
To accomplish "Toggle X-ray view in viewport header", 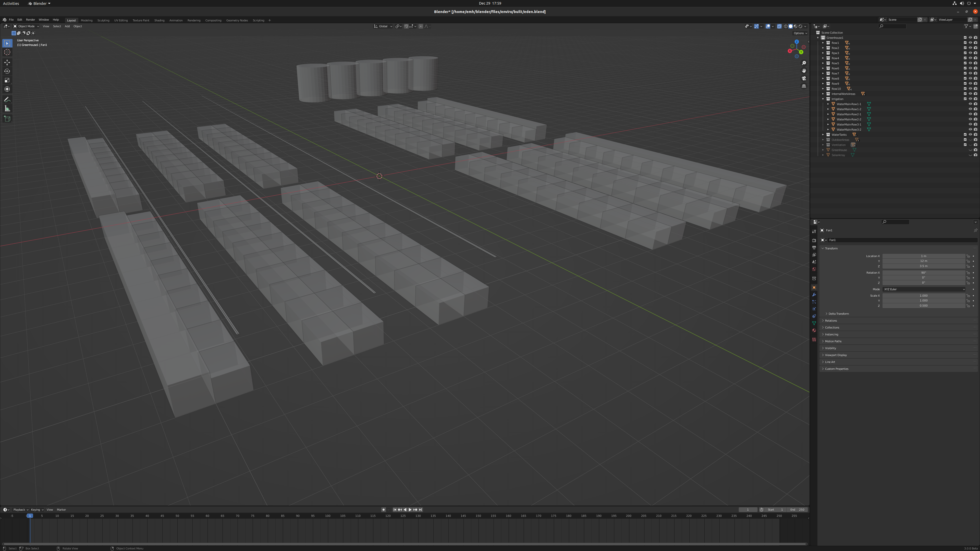I will (x=779, y=26).
